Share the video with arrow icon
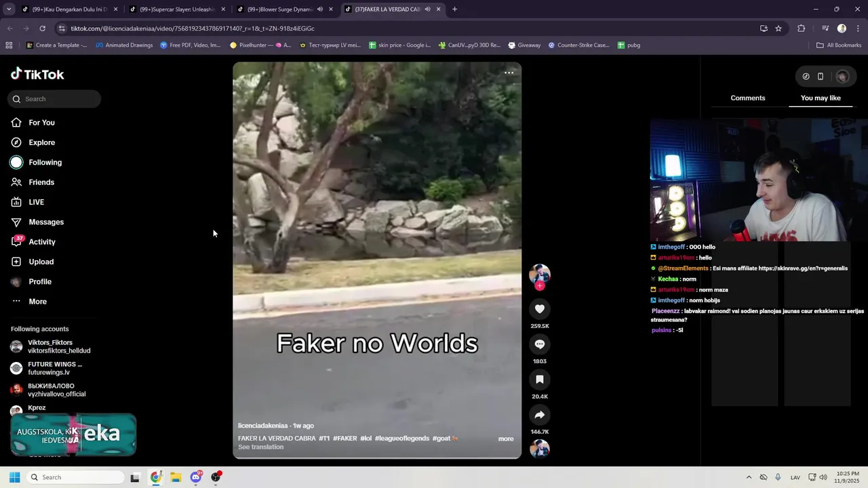The image size is (868, 488). pos(540,415)
